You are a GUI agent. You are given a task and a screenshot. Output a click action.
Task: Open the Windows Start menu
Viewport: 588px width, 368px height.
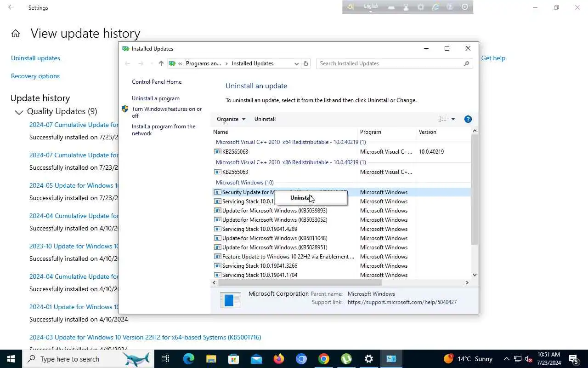tap(11, 359)
